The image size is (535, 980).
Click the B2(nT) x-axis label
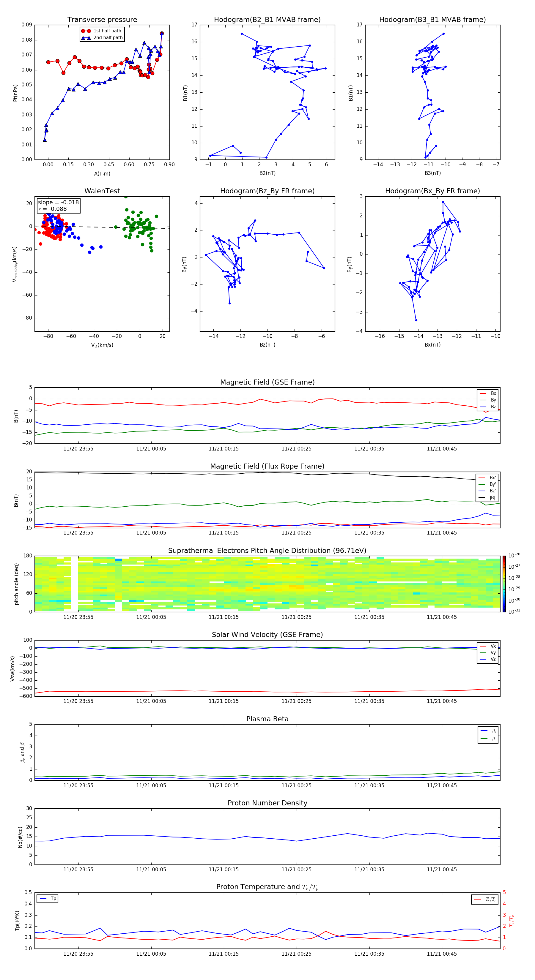point(267,173)
